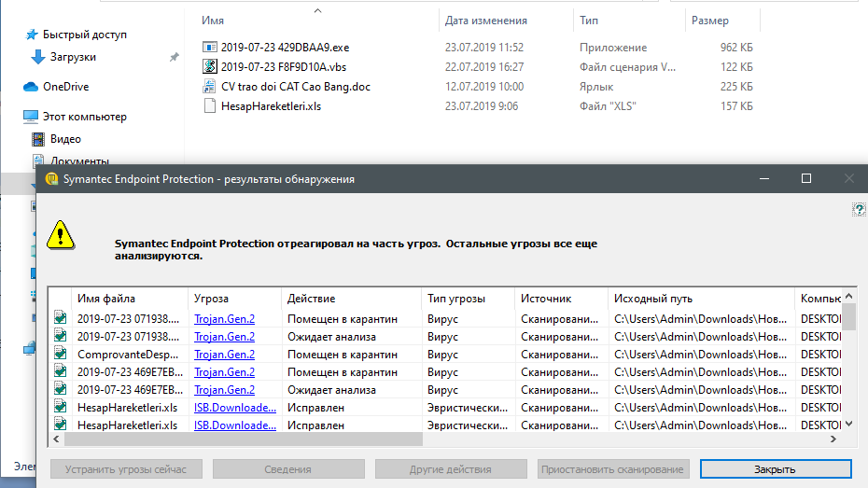Screen dimensions: 868x488
Task: Click the results list scroll down arrow
Action: tap(848, 424)
